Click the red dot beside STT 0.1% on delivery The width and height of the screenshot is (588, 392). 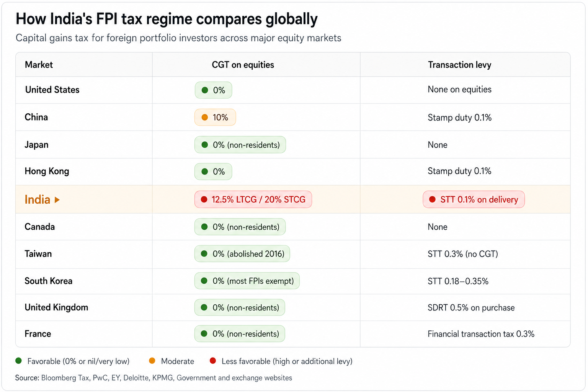(x=432, y=199)
